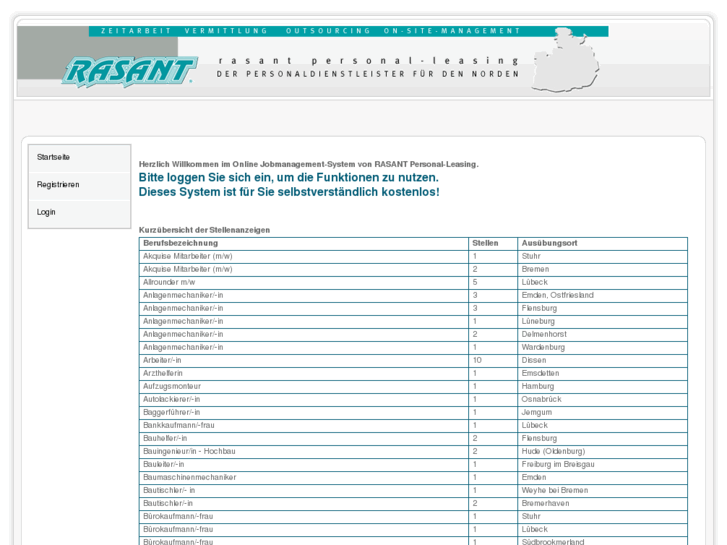Select the Baumaschinenmechaniker job entry

[x=413, y=477]
